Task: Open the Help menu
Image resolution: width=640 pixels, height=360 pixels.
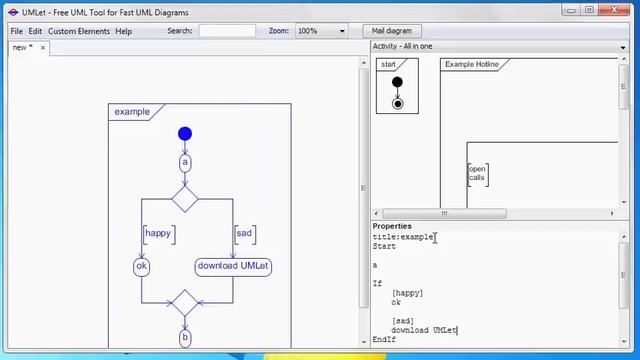Action: point(123,31)
